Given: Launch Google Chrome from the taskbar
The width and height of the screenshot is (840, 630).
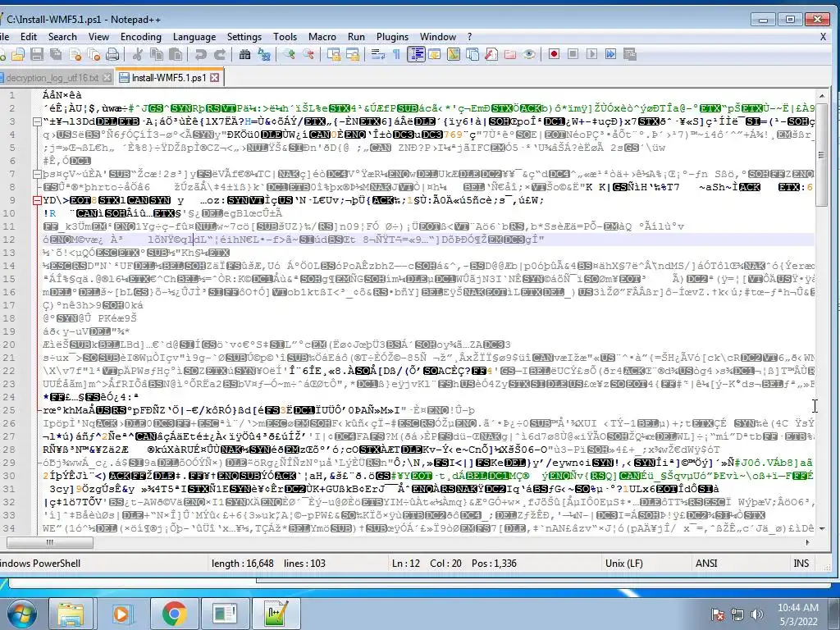Looking at the screenshot, I should [174, 614].
